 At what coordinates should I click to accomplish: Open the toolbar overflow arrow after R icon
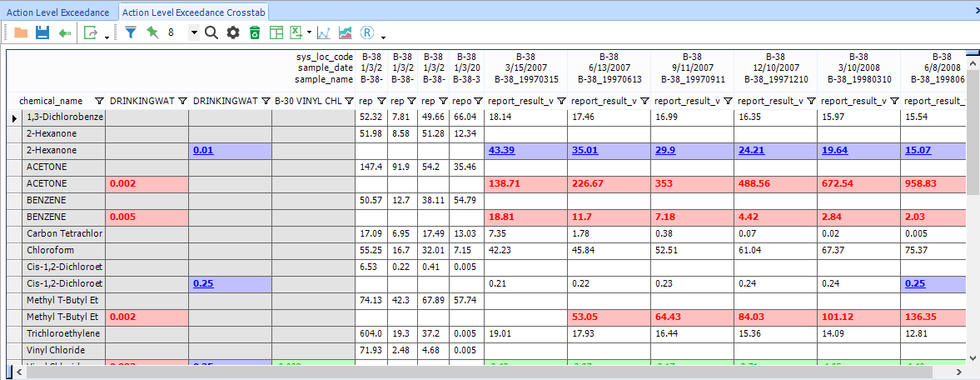pos(383,37)
